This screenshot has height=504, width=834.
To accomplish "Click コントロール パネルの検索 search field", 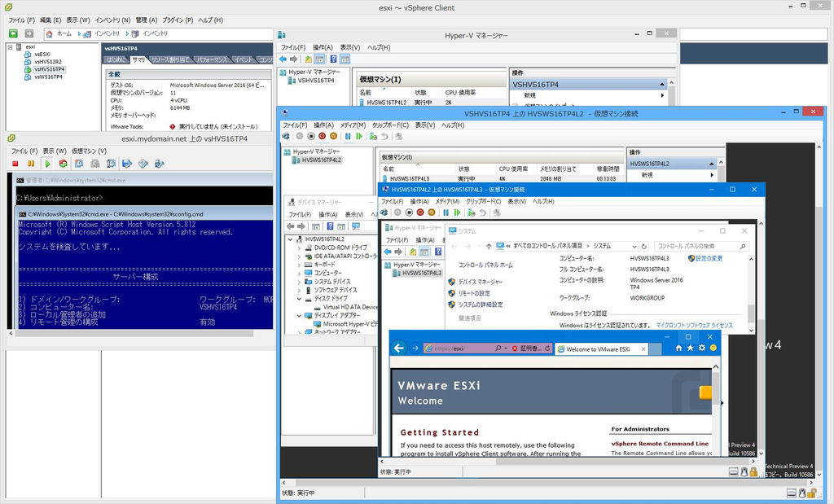I will (701, 247).
